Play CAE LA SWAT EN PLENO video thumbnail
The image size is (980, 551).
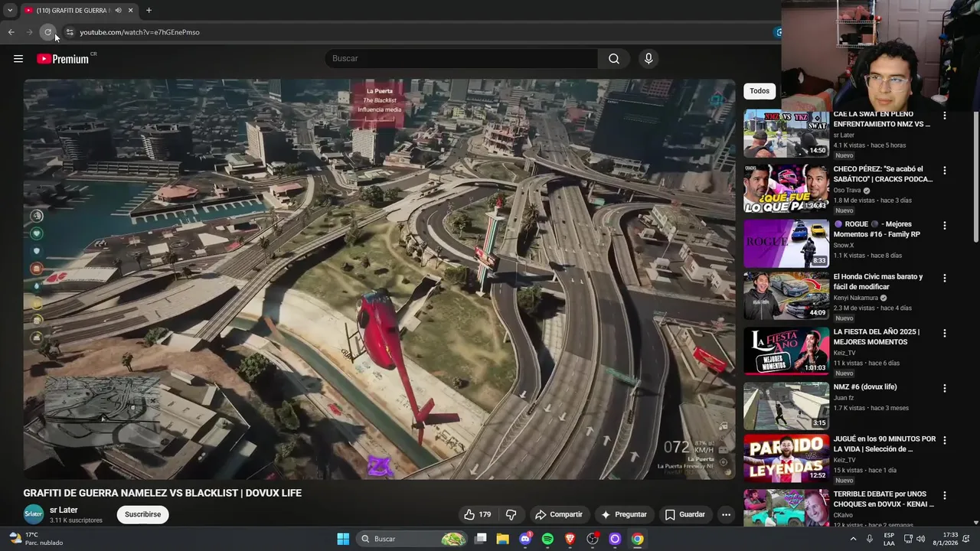tap(786, 133)
